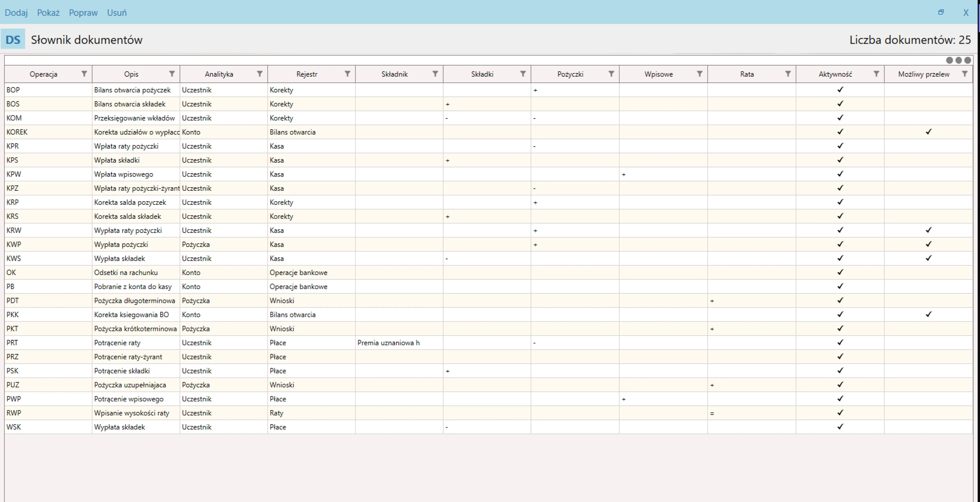Viewport: 980px width, 502px height.
Task: Click 'Pobranie z konta do kasy'
Action: coord(133,287)
